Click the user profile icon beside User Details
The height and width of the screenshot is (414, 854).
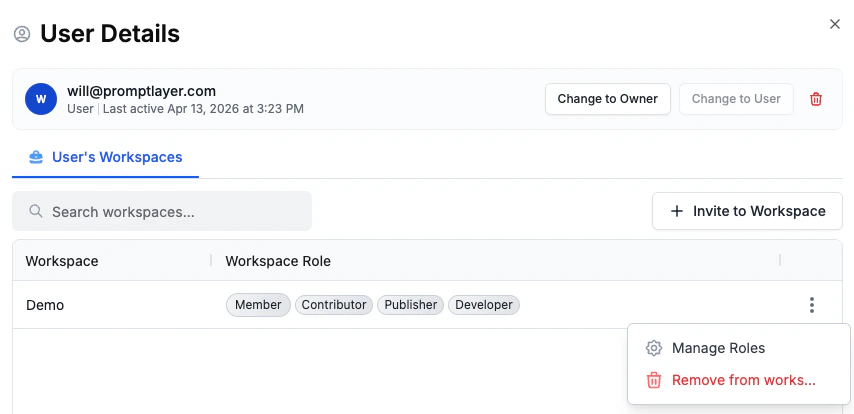[22, 34]
